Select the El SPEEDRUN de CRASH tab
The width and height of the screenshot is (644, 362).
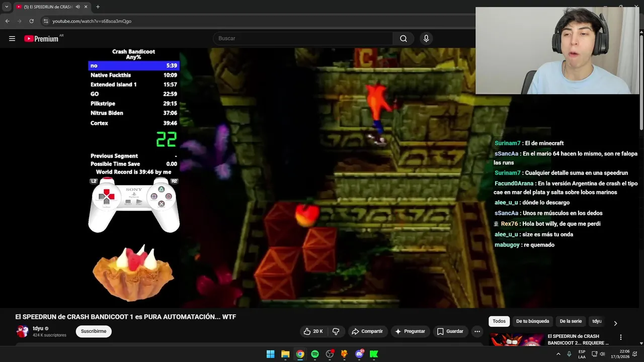(x=48, y=7)
